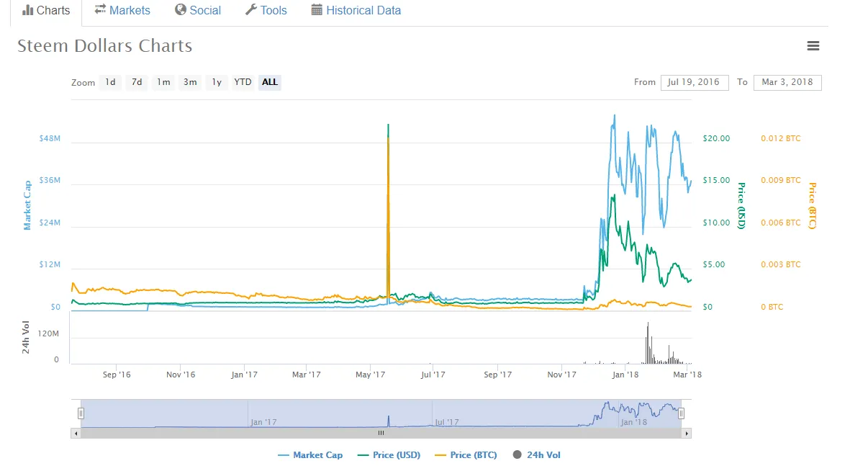
Task: Click the Market Cap axis title
Action: click(x=27, y=206)
